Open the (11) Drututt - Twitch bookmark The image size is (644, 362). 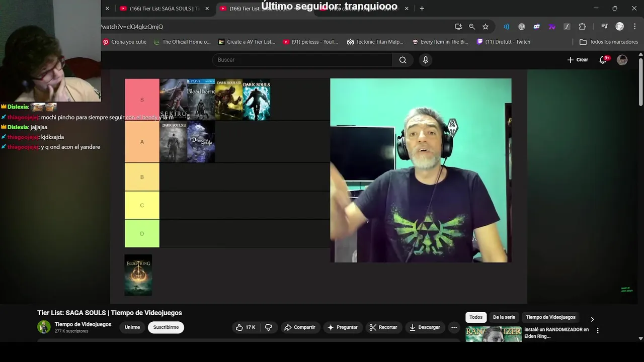[x=503, y=42]
